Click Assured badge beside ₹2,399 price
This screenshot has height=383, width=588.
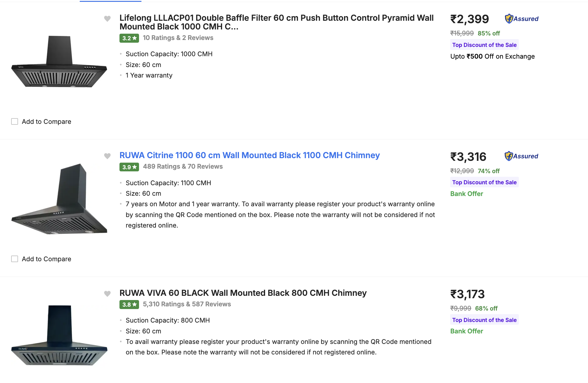(522, 19)
